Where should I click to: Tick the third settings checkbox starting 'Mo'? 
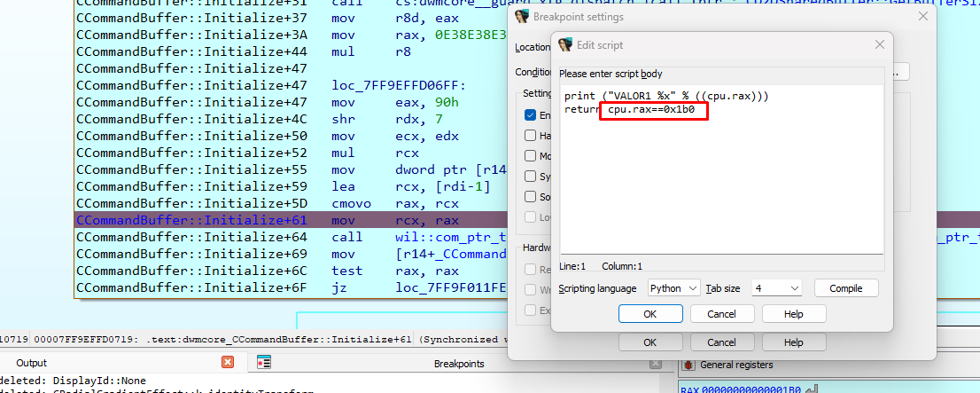[x=530, y=156]
